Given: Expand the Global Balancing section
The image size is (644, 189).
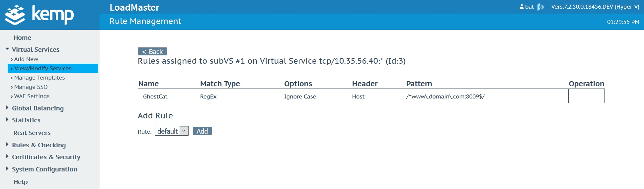Looking at the screenshot, I should (x=7, y=108).
